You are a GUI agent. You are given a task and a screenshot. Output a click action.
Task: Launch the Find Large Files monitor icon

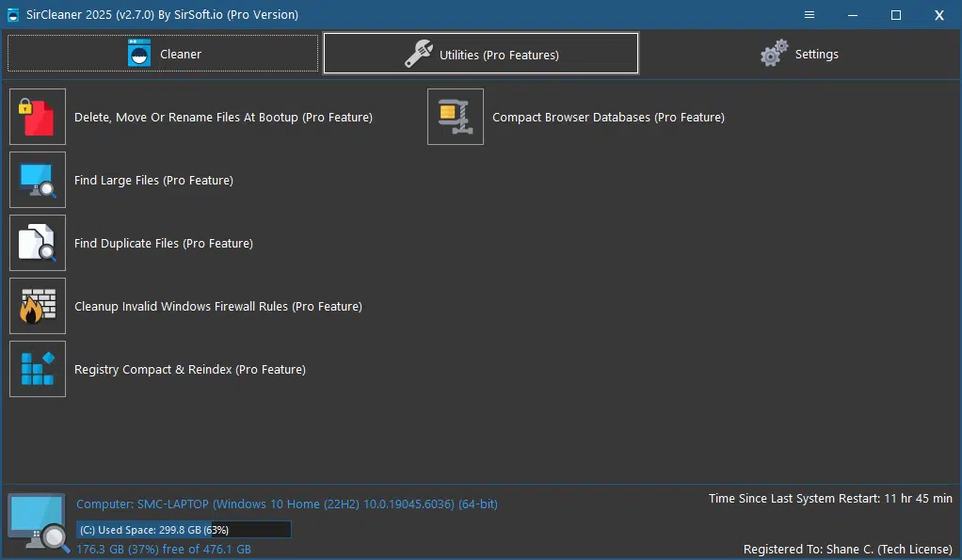[x=38, y=180]
